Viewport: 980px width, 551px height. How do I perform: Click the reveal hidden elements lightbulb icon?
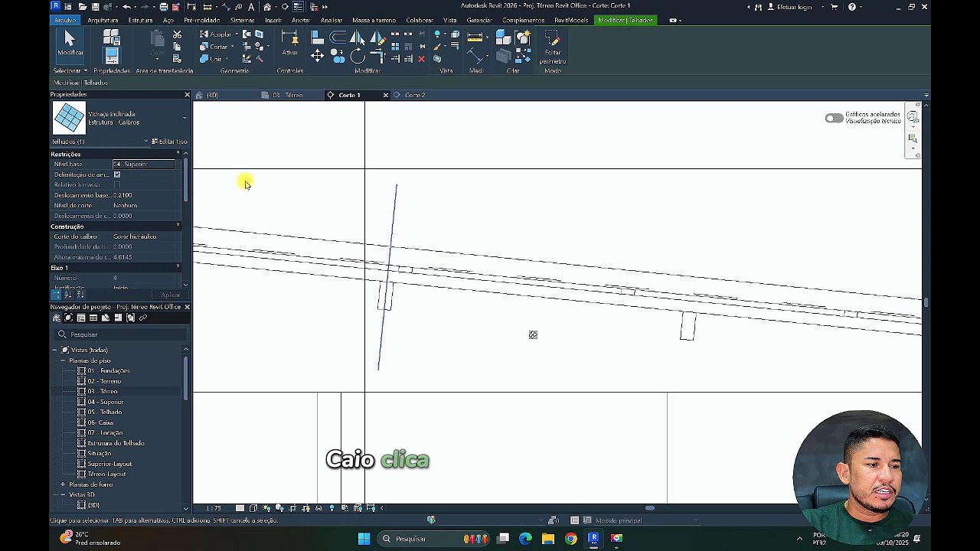point(332,508)
